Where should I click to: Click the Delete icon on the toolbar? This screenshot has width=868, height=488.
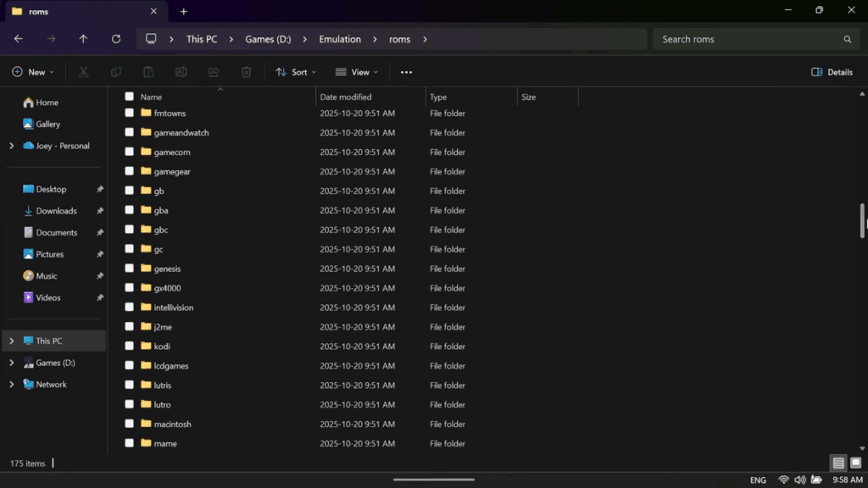click(x=246, y=72)
